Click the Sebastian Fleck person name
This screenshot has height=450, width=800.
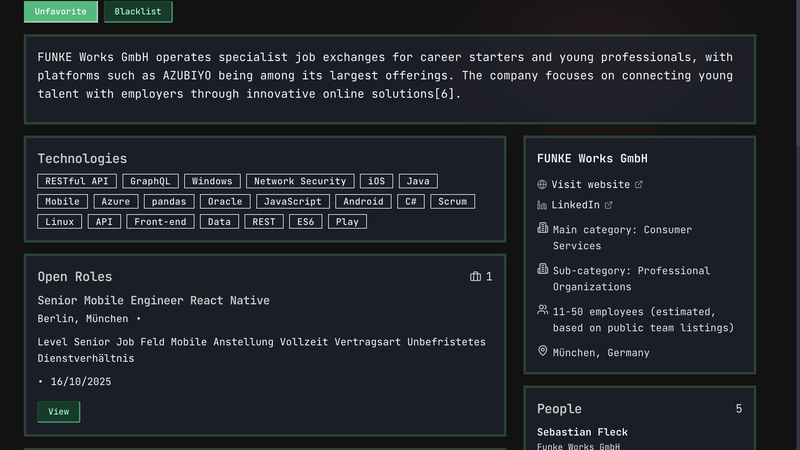(x=582, y=432)
